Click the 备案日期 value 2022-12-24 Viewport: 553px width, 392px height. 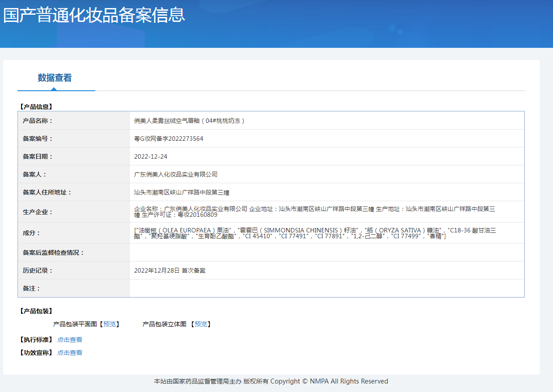[151, 156]
